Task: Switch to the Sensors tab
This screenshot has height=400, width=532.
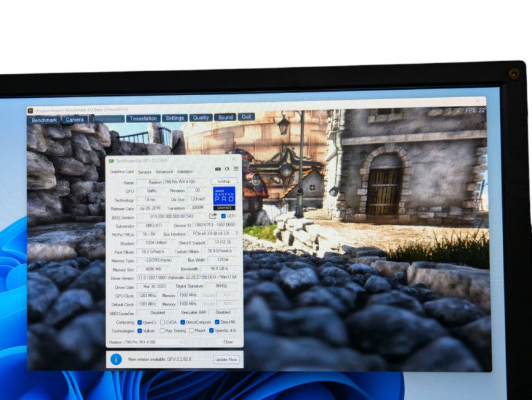Action: pyautogui.click(x=144, y=172)
